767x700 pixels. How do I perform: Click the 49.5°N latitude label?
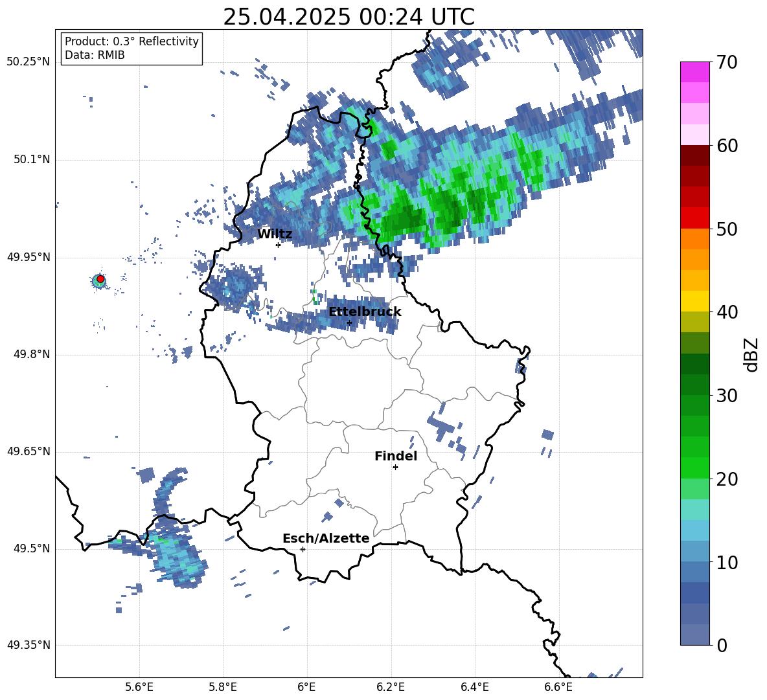pos(31,548)
